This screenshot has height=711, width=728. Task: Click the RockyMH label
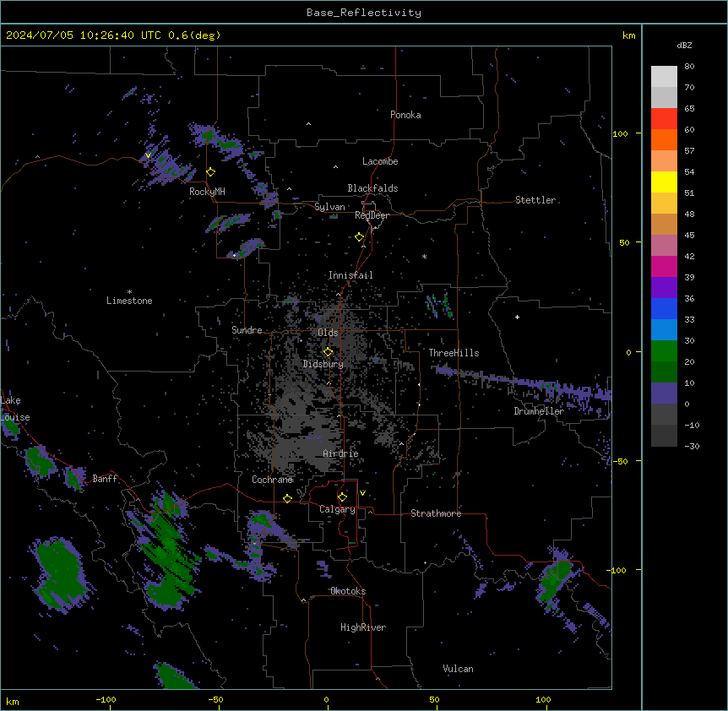tap(207, 192)
